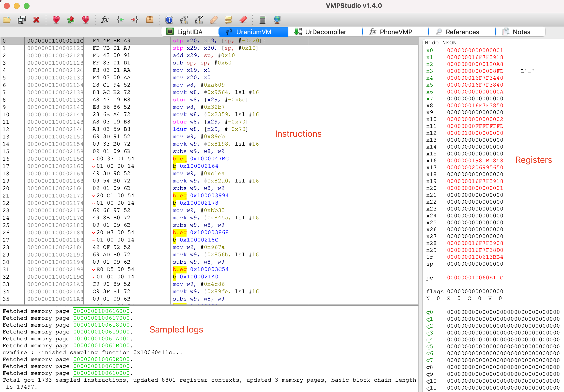Click the Hide NEON toggle
The height and width of the screenshot is (392, 564).
click(x=440, y=43)
